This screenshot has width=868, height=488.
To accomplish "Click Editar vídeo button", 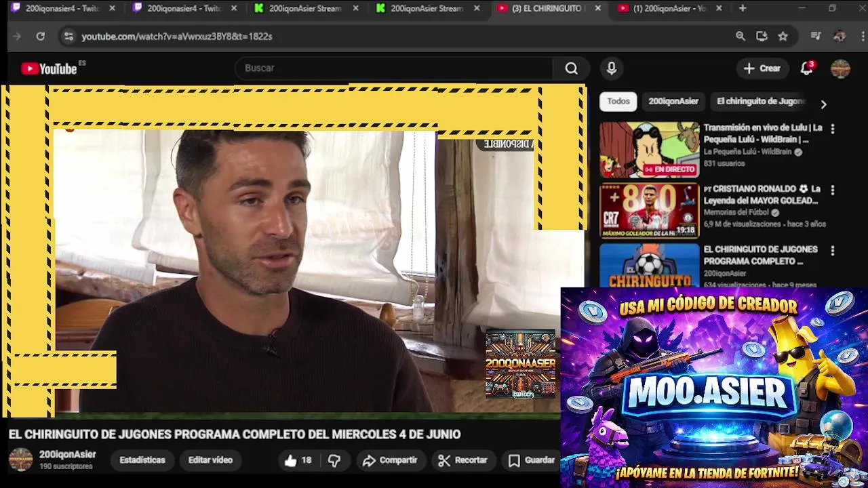I will [210, 460].
